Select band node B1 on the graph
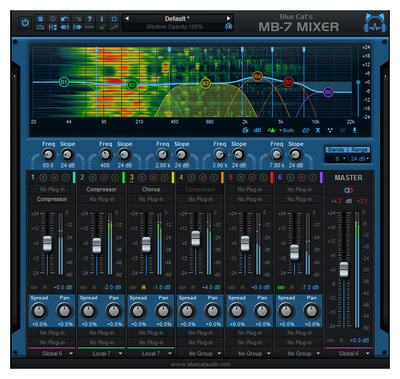The height and width of the screenshot is (379, 400). pos(64,82)
